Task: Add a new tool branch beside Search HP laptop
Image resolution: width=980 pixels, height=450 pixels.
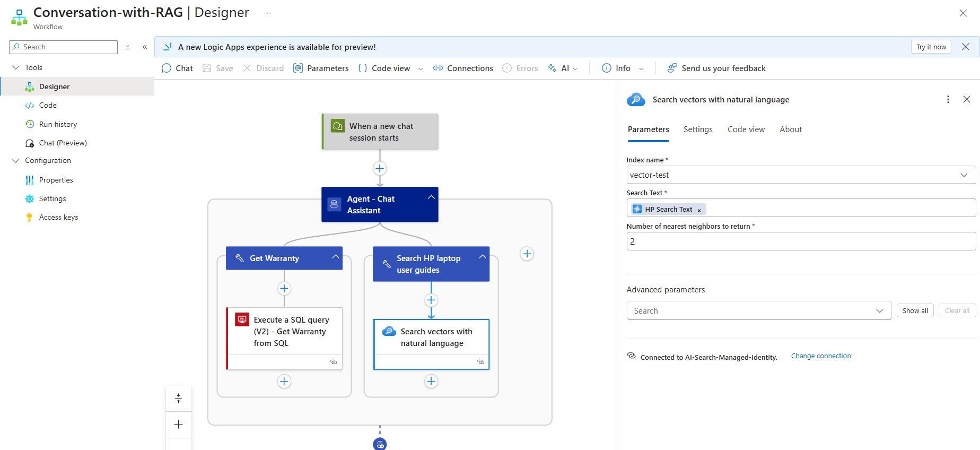Action: click(527, 254)
